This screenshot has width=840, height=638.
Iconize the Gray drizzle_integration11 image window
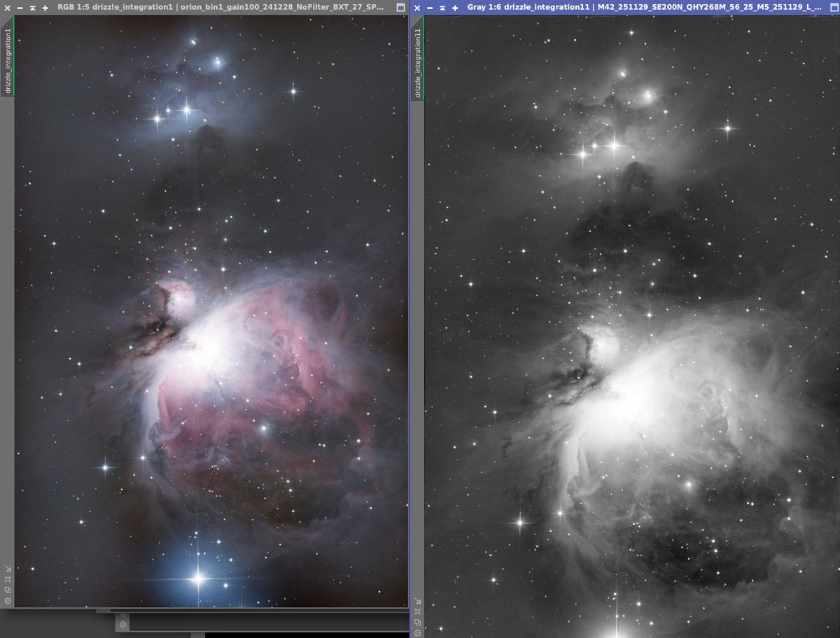point(442,8)
